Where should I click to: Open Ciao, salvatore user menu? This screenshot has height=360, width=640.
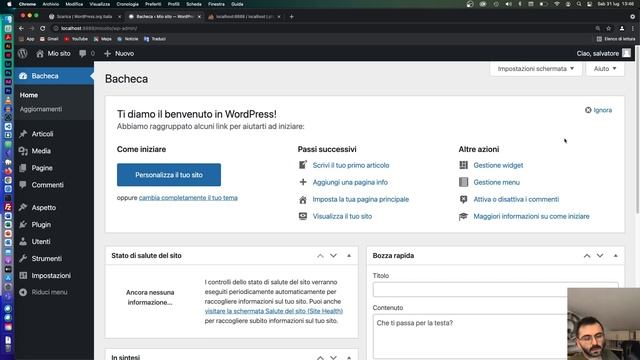pyautogui.click(x=603, y=53)
